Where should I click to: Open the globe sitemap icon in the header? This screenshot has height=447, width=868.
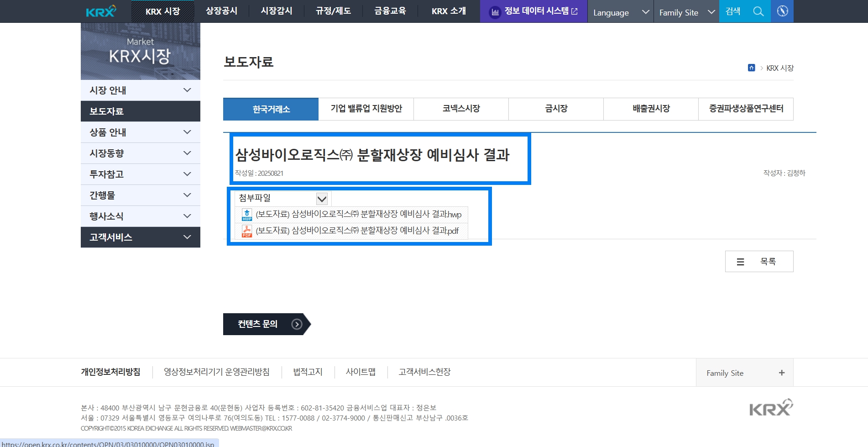782,11
